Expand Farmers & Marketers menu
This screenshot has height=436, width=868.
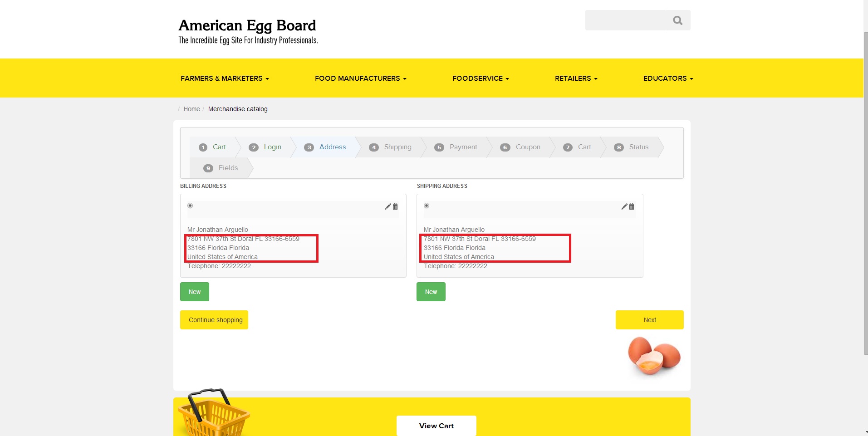tap(225, 78)
